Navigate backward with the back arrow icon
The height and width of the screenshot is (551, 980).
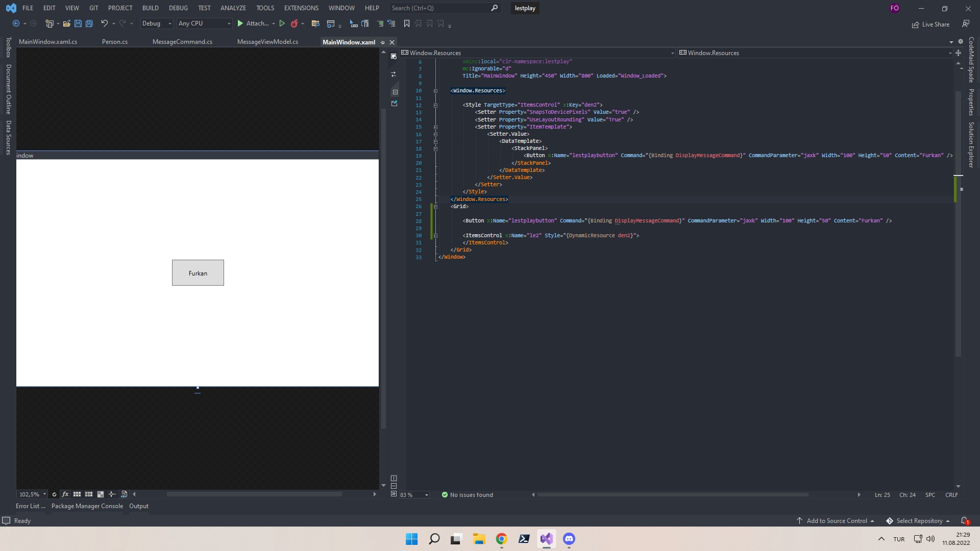tap(16, 23)
